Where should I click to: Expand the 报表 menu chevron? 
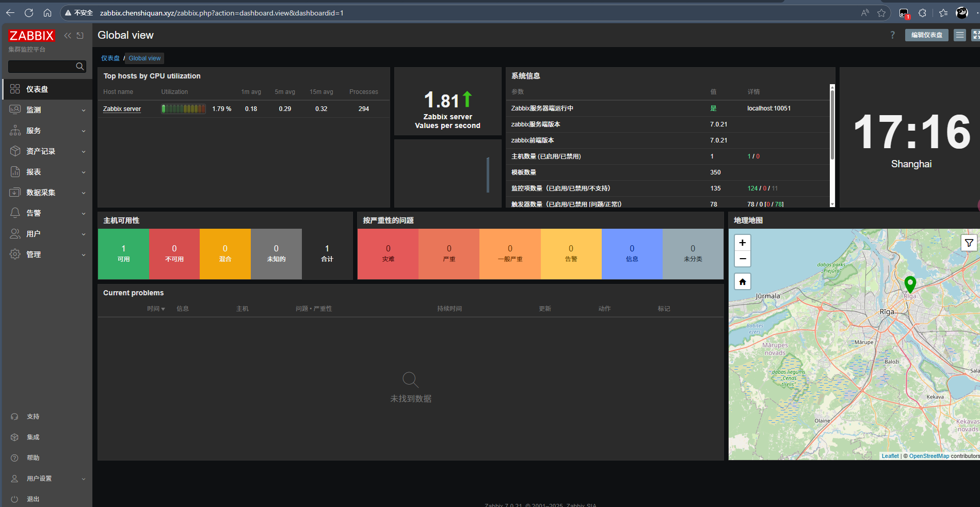point(84,172)
